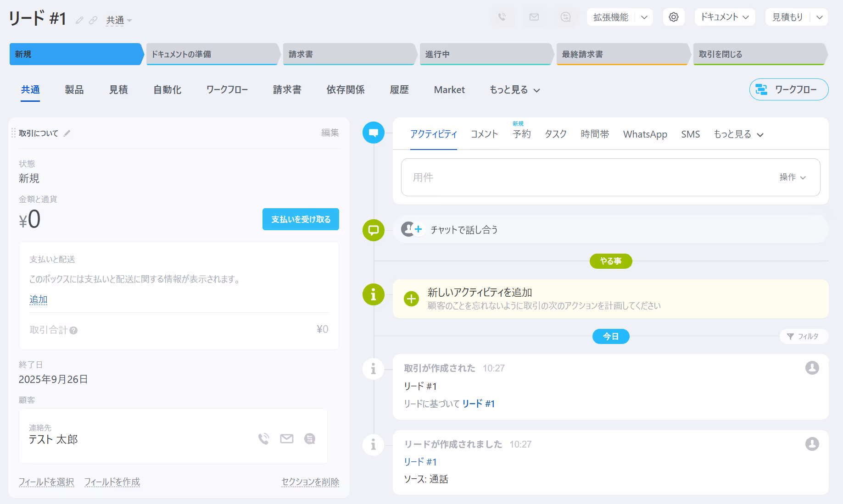Click user avatar on リードが作成されました entry
This screenshot has width=843, height=504.
tap(812, 444)
